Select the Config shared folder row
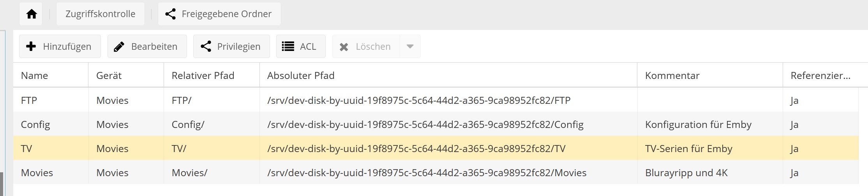The image size is (868, 196). 436,124
